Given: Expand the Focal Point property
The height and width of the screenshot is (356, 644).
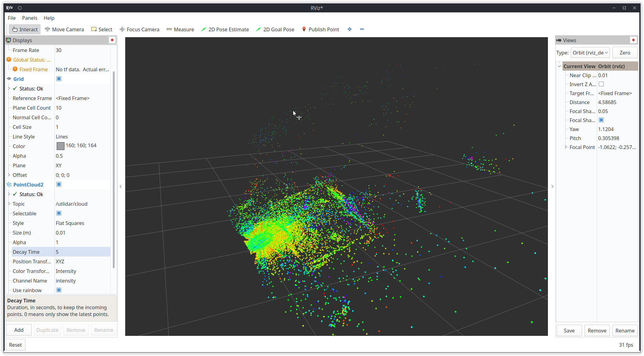Looking at the screenshot, I should pos(566,147).
